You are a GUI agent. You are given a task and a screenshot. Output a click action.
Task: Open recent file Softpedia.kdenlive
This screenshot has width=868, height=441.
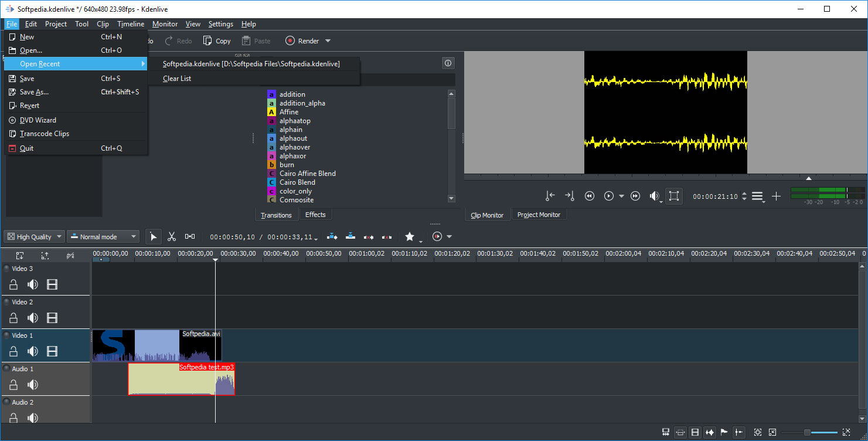[x=251, y=64]
